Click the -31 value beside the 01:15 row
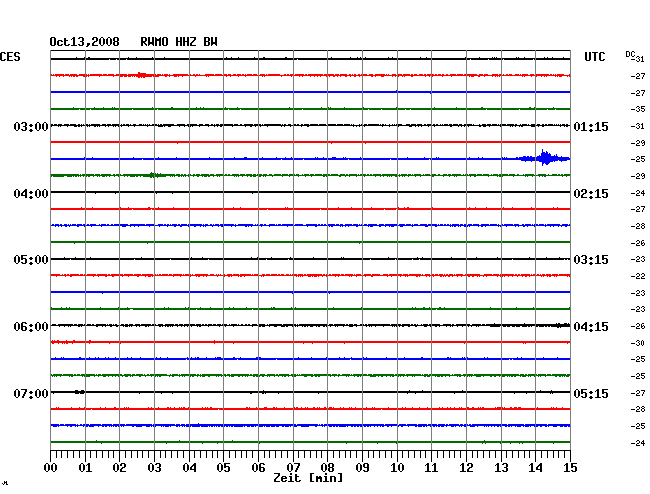 638,126
